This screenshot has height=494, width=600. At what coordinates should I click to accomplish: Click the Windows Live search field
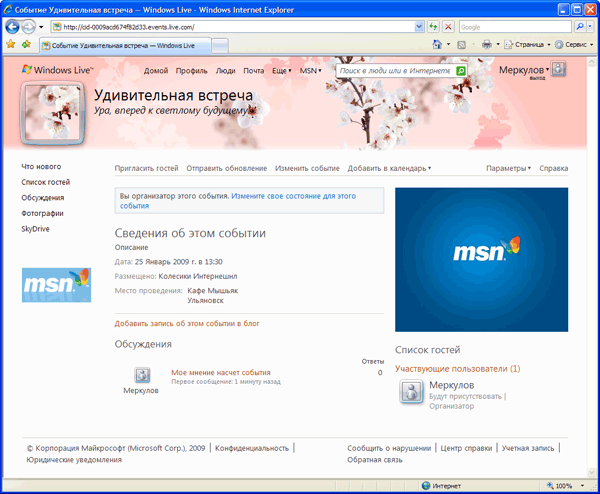tap(395, 71)
